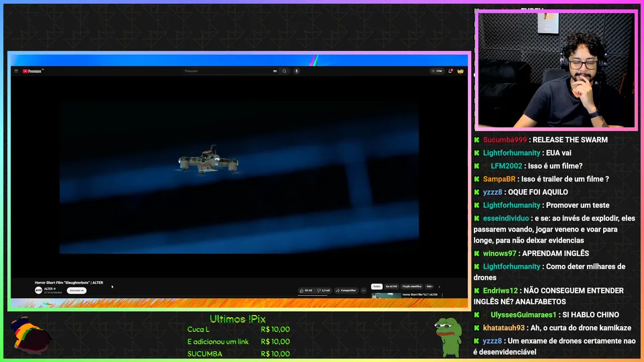Select the Todos filter chip
The image size is (644, 362).
tap(377, 287)
